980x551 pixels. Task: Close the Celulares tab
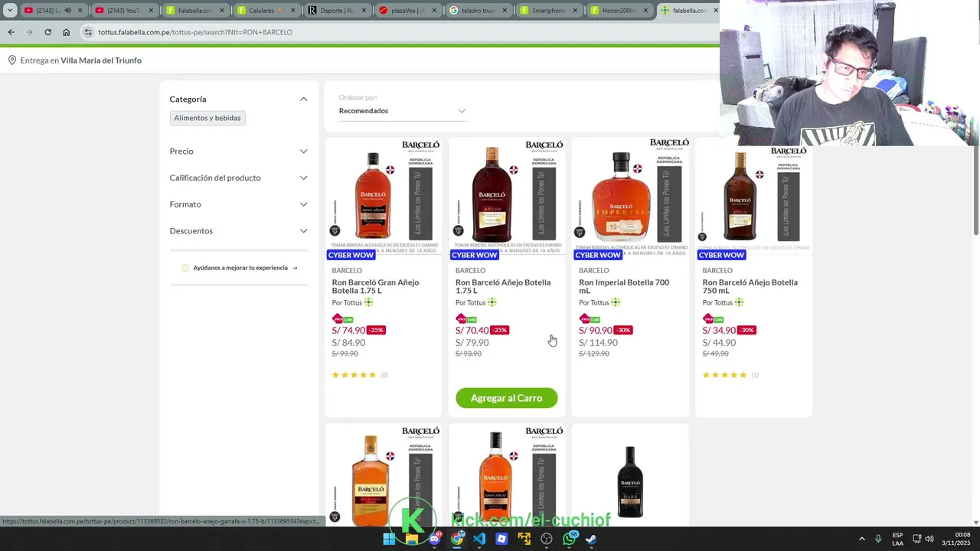(292, 11)
